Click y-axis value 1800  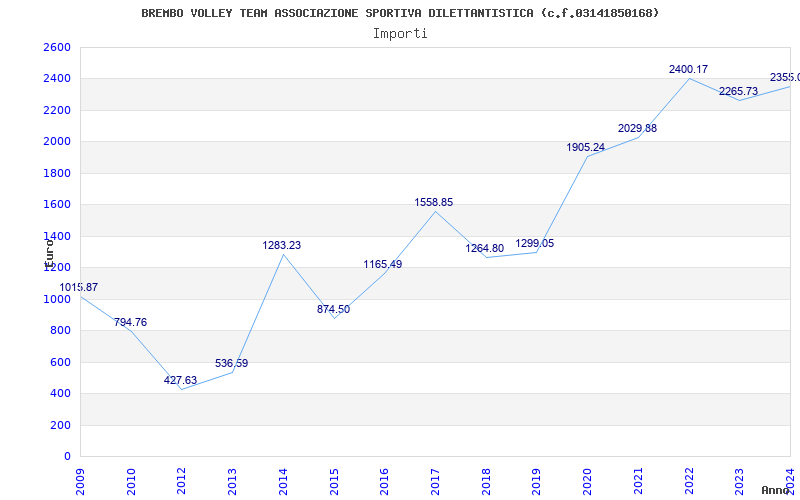point(57,173)
